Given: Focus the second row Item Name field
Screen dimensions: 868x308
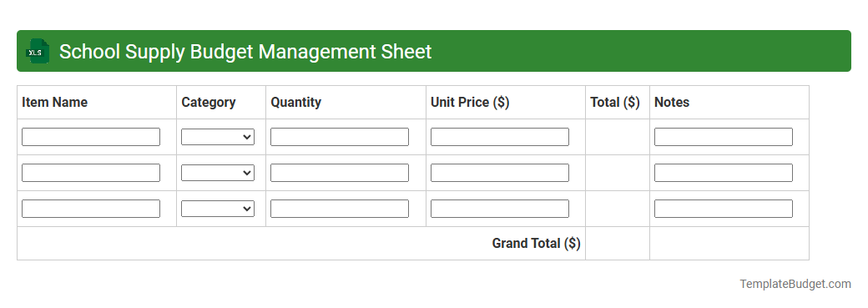Looking at the screenshot, I should pos(91,173).
